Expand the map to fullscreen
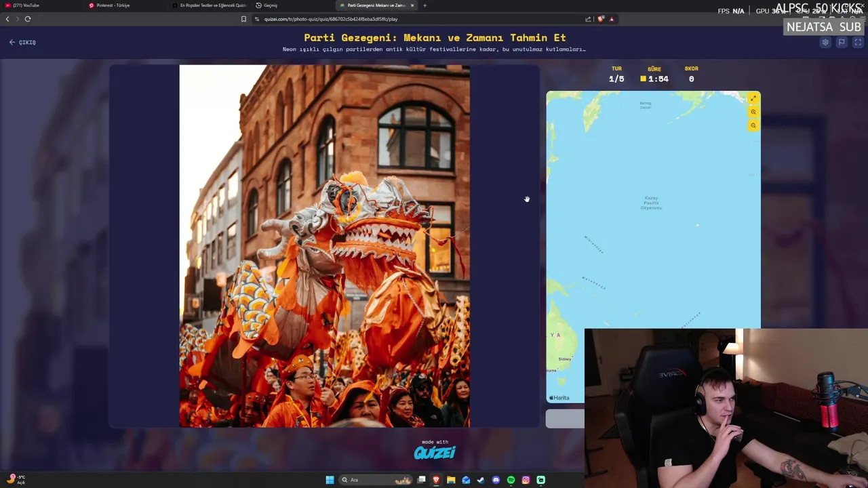The image size is (868, 488). click(x=753, y=99)
